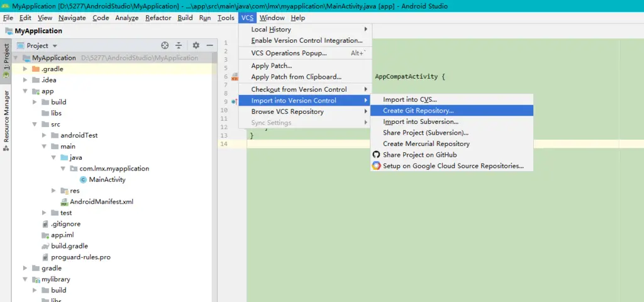Open Checkout from Version Control submenu
Screen dimensions: 644x302
[305, 89]
